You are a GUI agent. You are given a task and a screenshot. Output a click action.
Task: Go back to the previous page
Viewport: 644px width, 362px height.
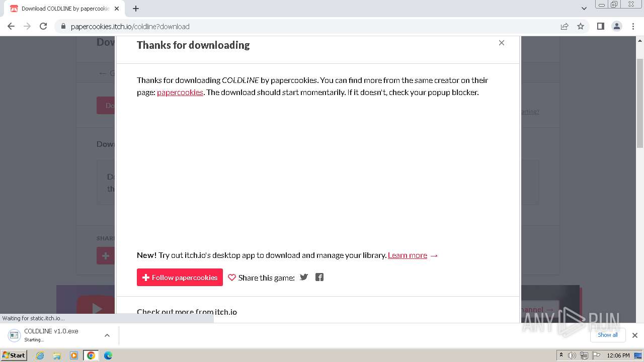[x=11, y=26]
